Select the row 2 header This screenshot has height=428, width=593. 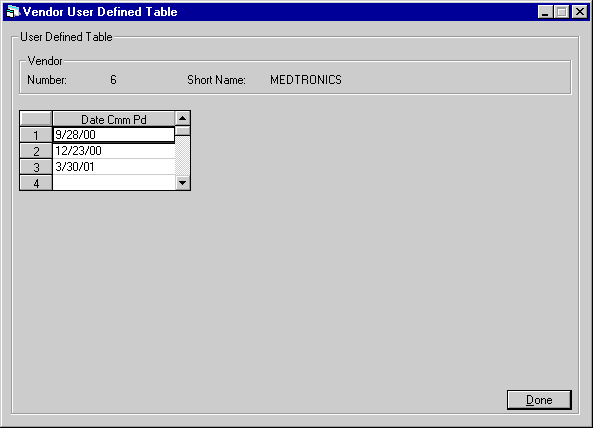click(36, 151)
